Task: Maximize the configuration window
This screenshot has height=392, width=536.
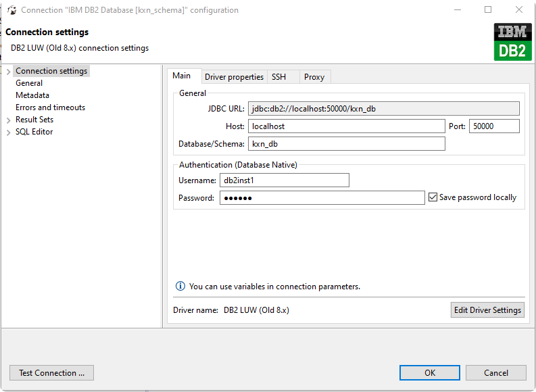Action: click(x=488, y=9)
